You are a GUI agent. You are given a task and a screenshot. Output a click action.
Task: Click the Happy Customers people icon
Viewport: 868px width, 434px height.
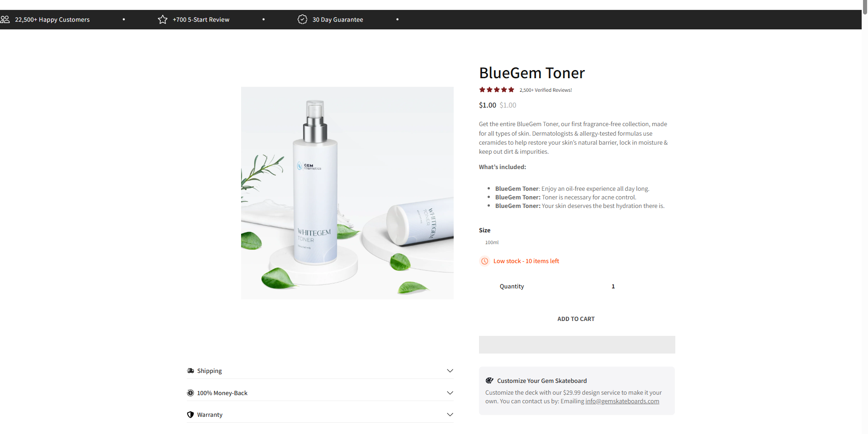(5, 19)
